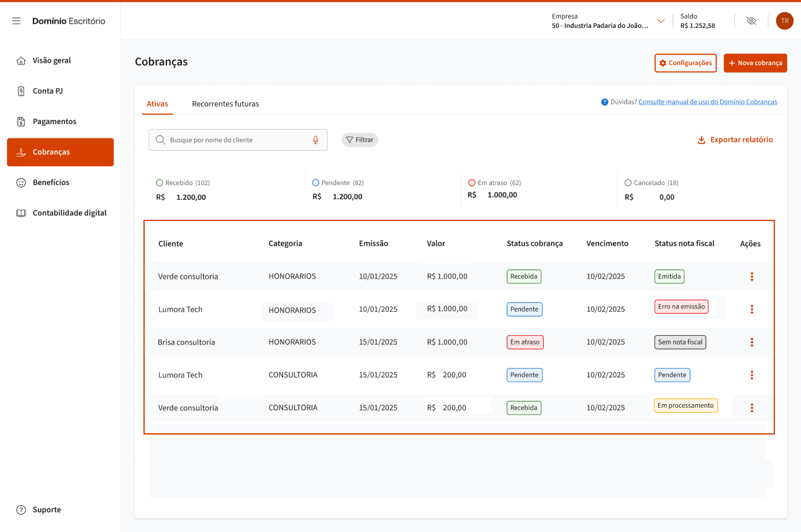Click the microphone icon in search
Screen dimensions: 801x532
[x=315, y=140]
